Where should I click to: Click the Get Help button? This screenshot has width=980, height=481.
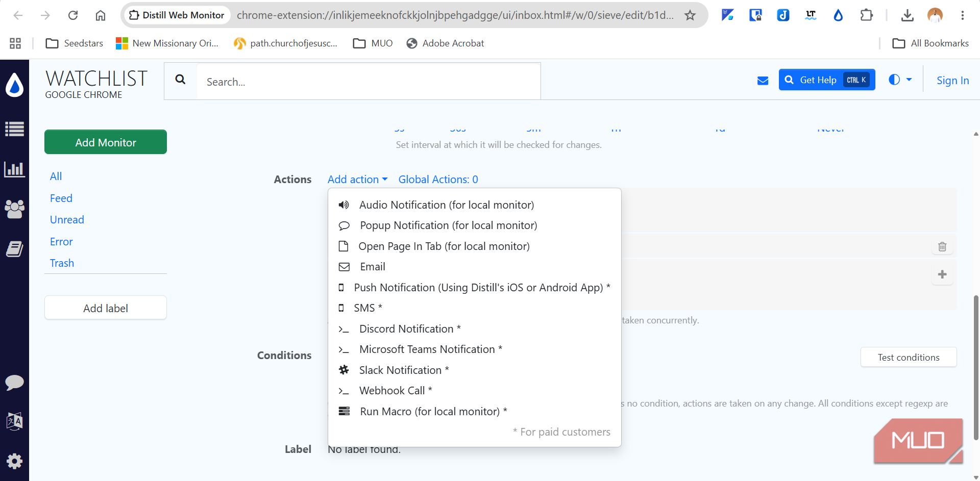point(827,80)
